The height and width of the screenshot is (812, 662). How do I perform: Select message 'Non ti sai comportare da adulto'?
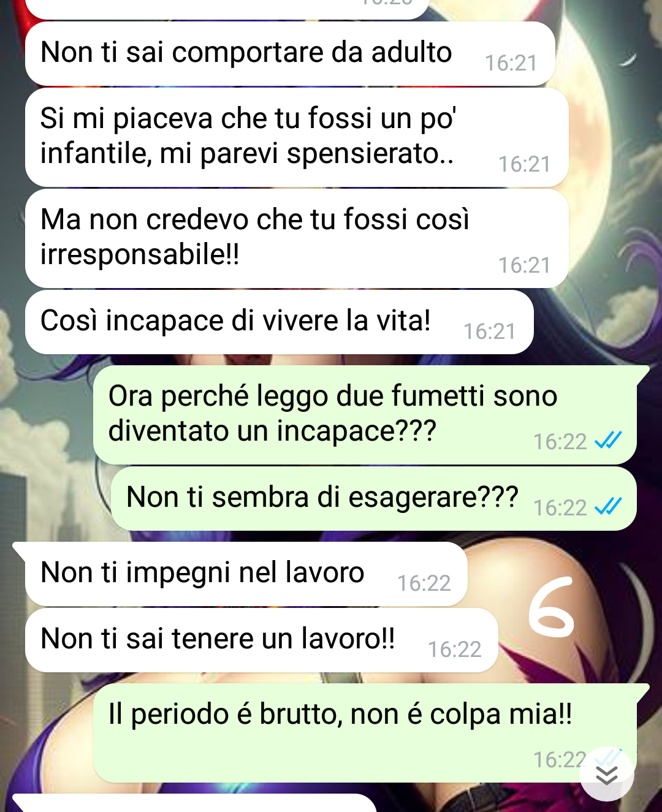click(290, 53)
